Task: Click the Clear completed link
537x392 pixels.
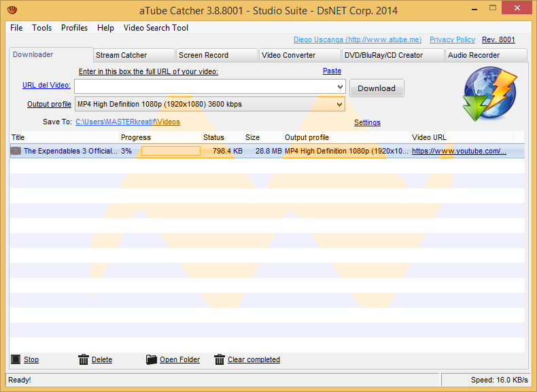Action: 254,359
